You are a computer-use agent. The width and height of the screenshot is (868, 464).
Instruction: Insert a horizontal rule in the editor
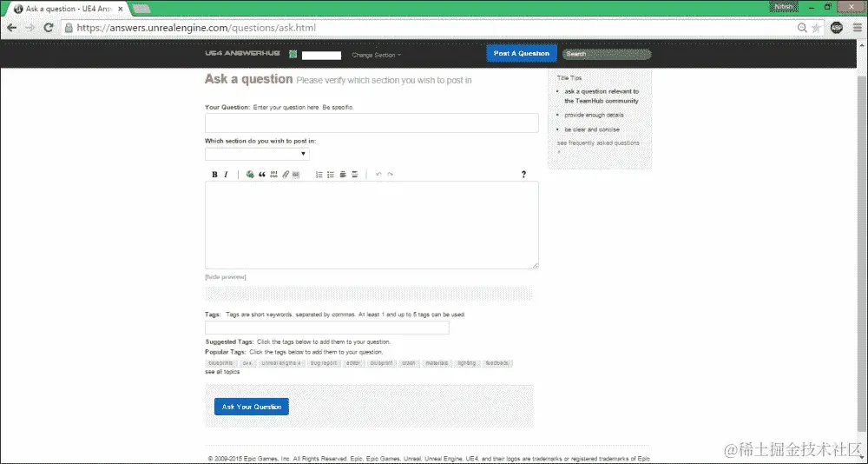tap(355, 175)
